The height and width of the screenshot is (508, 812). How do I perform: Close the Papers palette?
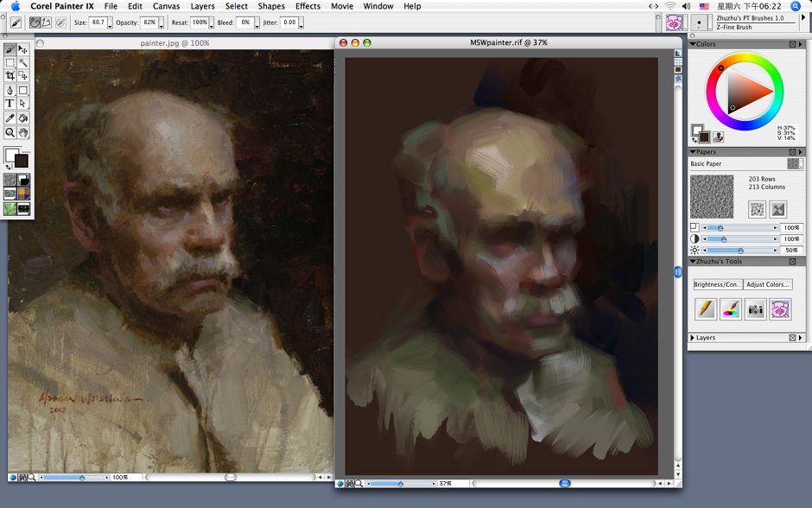792,152
